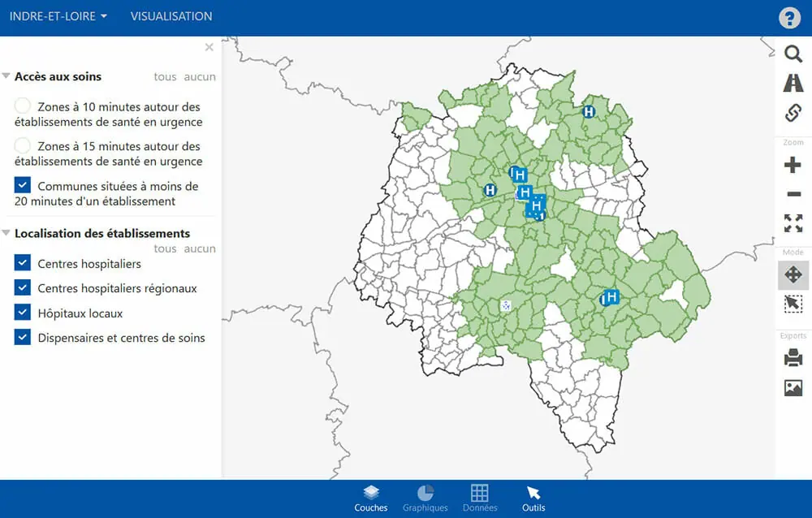Select Zones à 10 minutes radio option
The height and width of the screenshot is (518, 812).
click(23, 106)
